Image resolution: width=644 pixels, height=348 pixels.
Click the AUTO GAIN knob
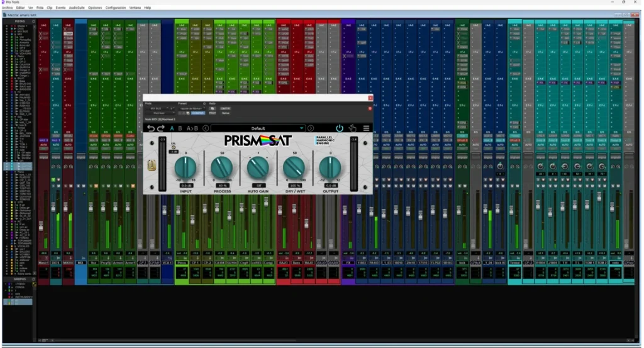pos(258,167)
